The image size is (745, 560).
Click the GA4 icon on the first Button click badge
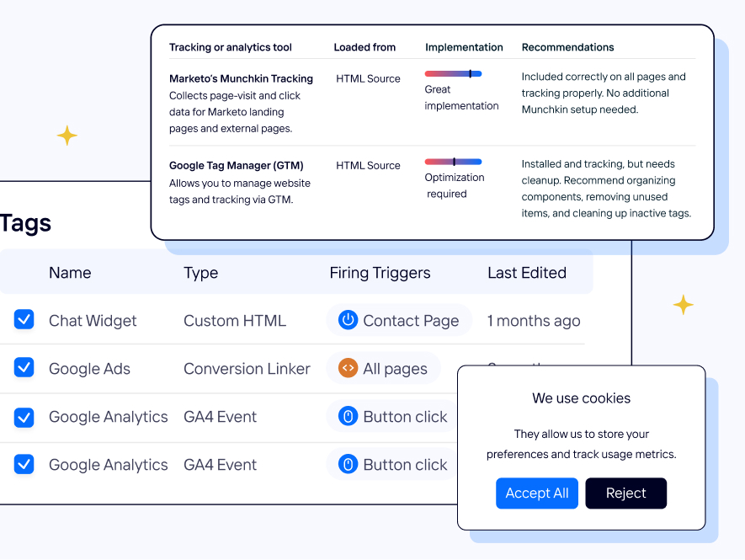pos(347,416)
